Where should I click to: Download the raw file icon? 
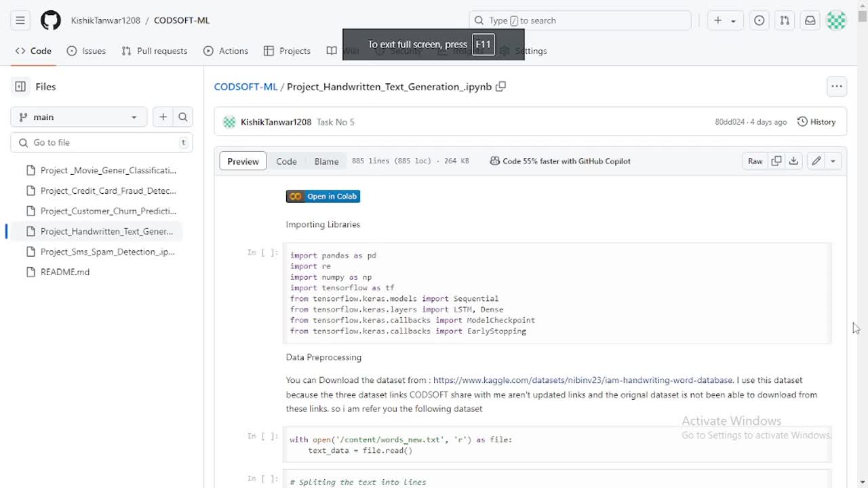coord(794,161)
